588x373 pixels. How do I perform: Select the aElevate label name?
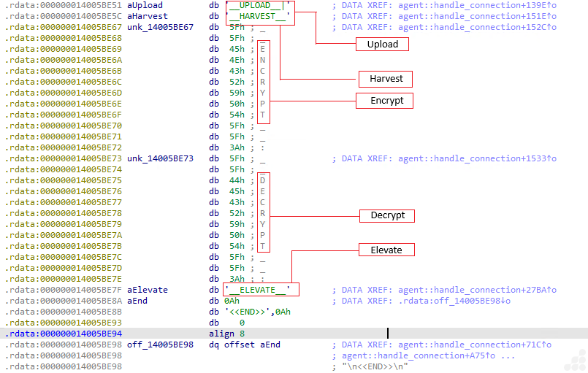pos(147,290)
